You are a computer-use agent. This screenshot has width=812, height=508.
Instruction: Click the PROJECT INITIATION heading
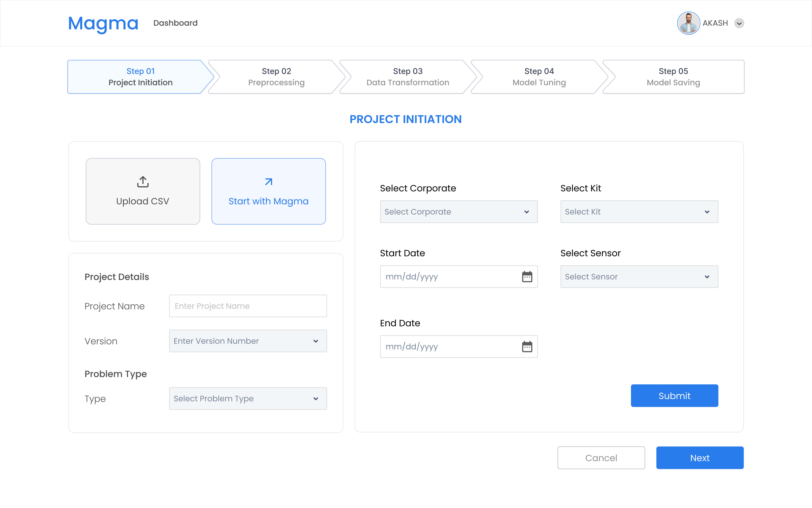click(406, 119)
